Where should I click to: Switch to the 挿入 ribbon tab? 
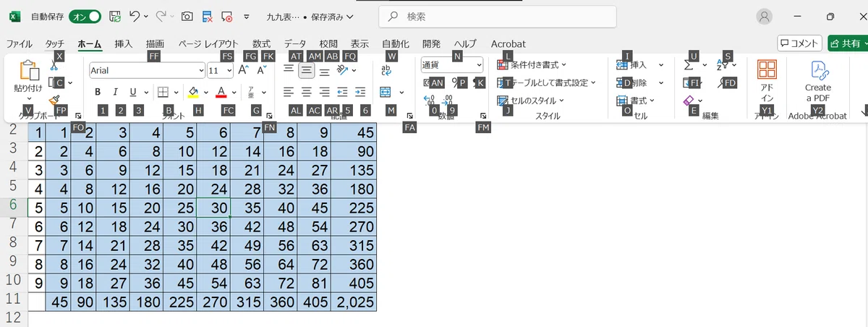[x=124, y=44]
